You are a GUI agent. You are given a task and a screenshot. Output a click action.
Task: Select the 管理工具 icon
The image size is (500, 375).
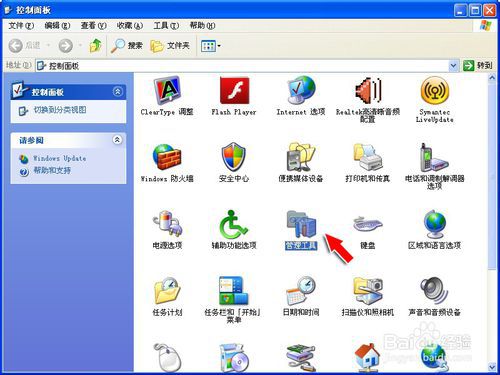[301, 229]
